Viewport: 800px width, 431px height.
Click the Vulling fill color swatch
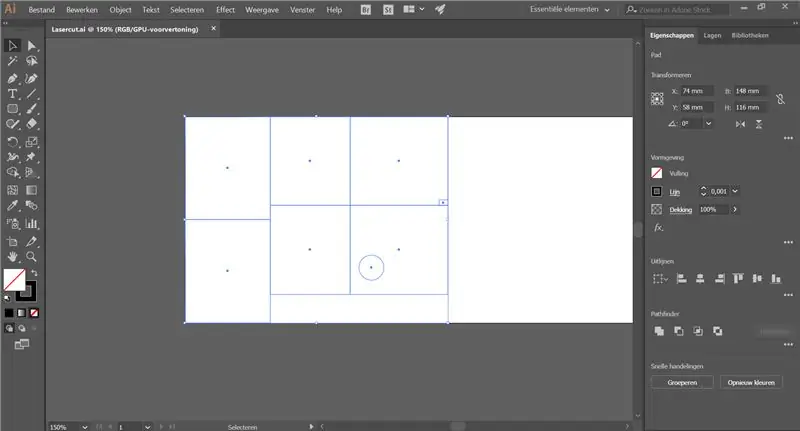(x=657, y=173)
